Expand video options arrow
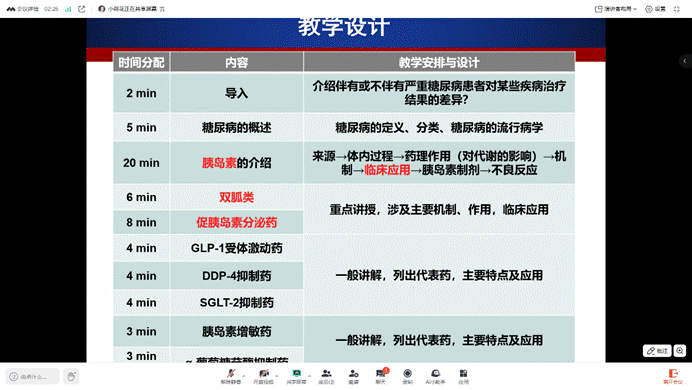Viewport: 692px width, 390px height. pos(277,376)
